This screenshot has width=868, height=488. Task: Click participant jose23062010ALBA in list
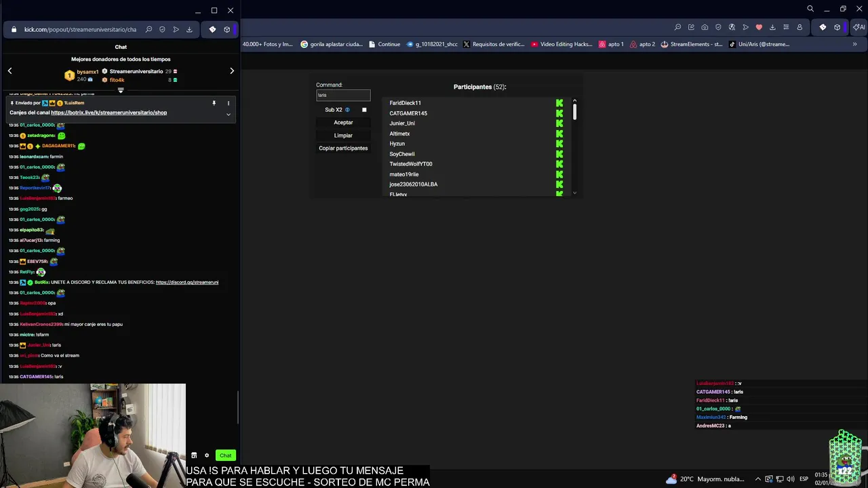pos(414,184)
